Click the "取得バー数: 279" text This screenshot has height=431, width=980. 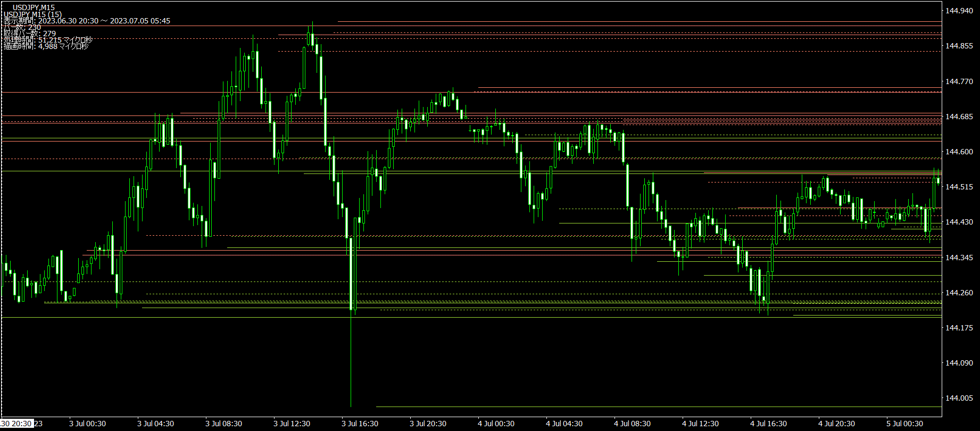click(30, 34)
